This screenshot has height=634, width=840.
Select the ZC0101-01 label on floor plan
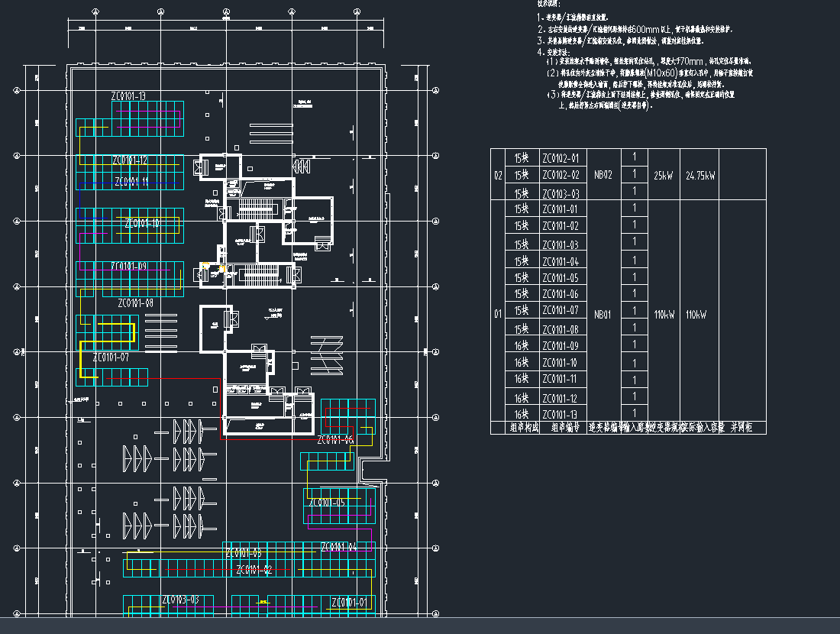pos(350,603)
